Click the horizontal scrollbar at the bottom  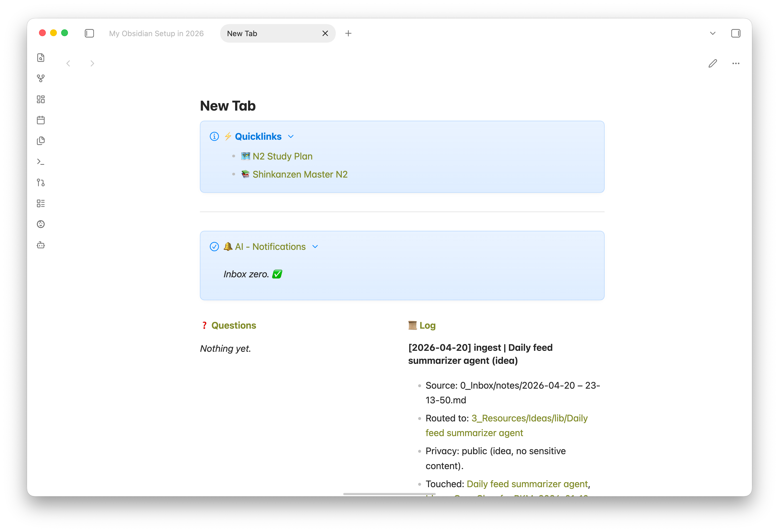(x=389, y=494)
